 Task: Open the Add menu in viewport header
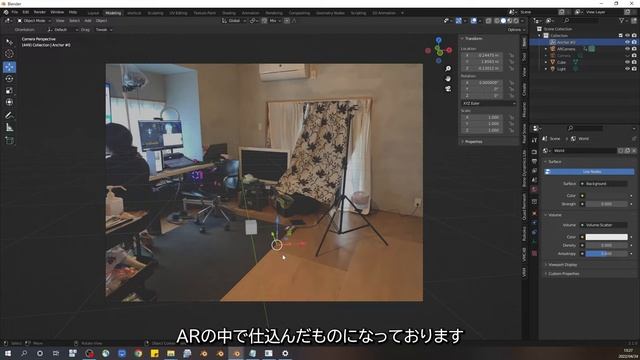click(88, 20)
